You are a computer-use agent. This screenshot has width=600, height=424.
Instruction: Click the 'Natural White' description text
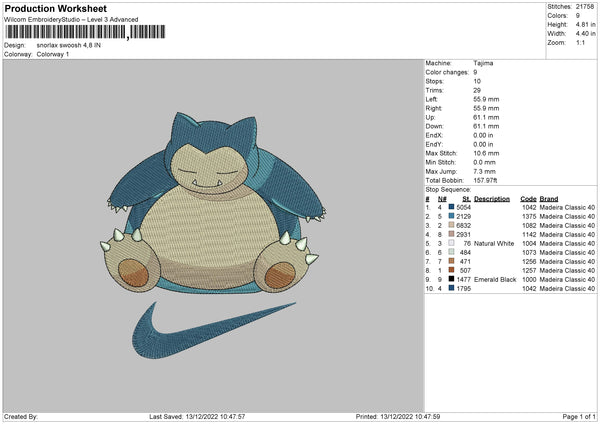pos(494,243)
